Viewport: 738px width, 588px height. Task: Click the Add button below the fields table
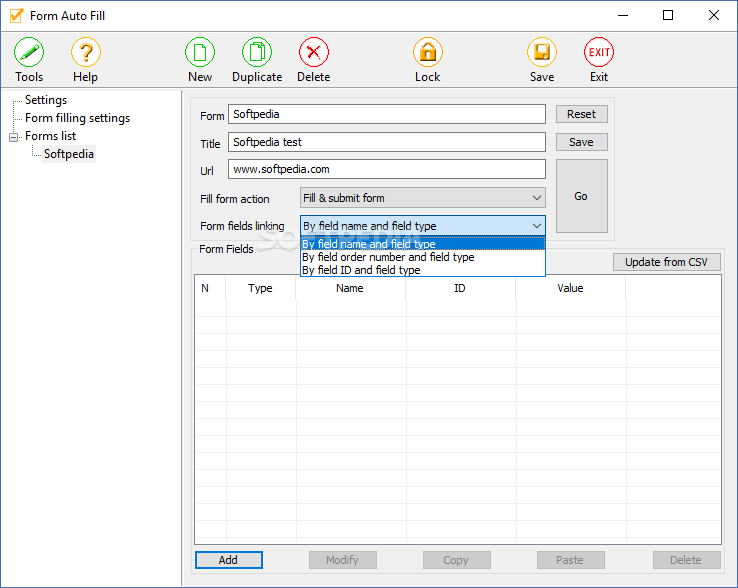pos(228,560)
